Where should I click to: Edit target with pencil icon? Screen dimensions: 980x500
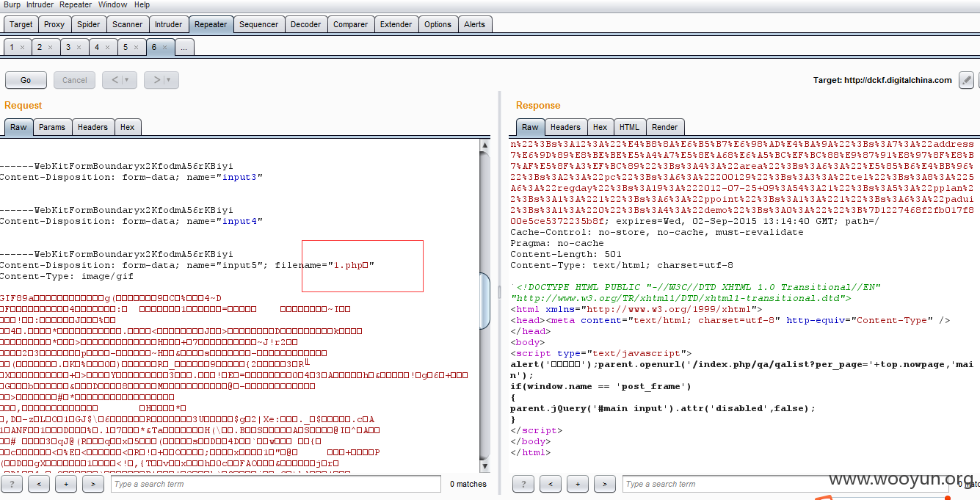point(966,80)
